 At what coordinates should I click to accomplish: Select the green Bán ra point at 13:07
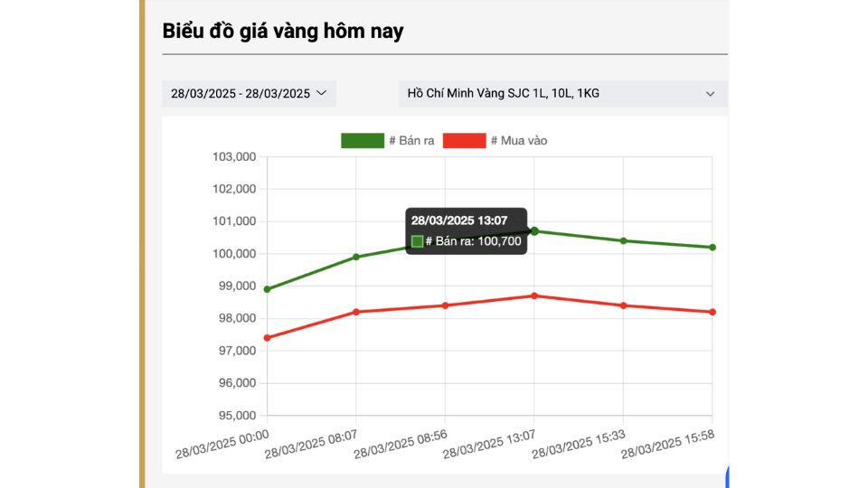pos(534,231)
